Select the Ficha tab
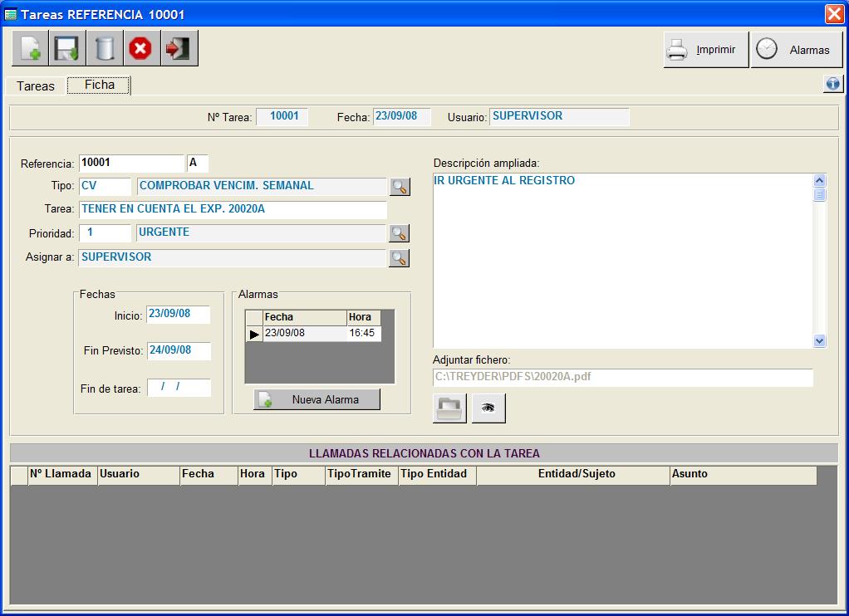 99,85
